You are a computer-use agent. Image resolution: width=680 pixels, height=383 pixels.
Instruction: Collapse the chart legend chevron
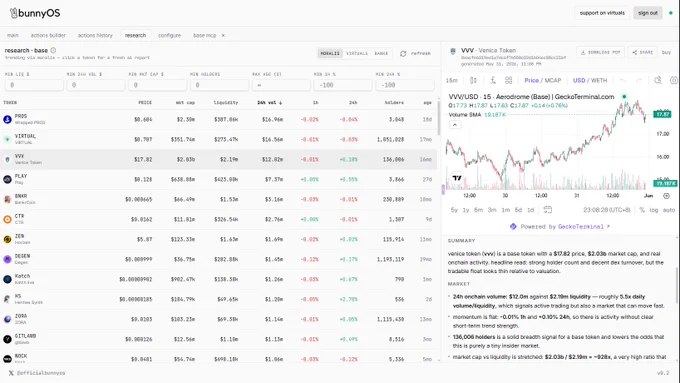pos(455,125)
